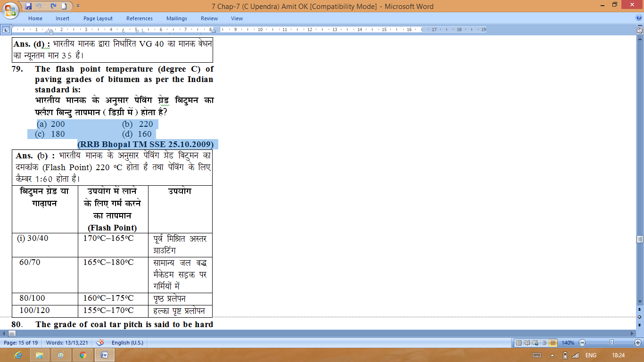The image size is (644, 362).
Task: Switch to Full Screen Reading view
Action: coord(527,343)
